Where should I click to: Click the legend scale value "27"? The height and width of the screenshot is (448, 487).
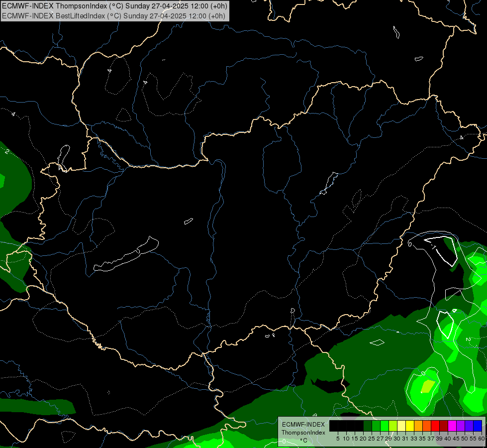click(x=380, y=439)
